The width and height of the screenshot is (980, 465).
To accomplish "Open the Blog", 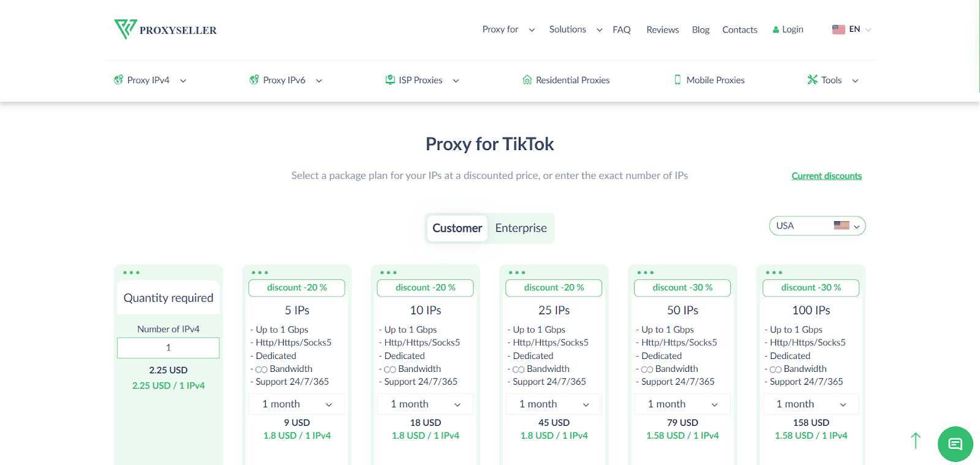I will (x=701, y=29).
